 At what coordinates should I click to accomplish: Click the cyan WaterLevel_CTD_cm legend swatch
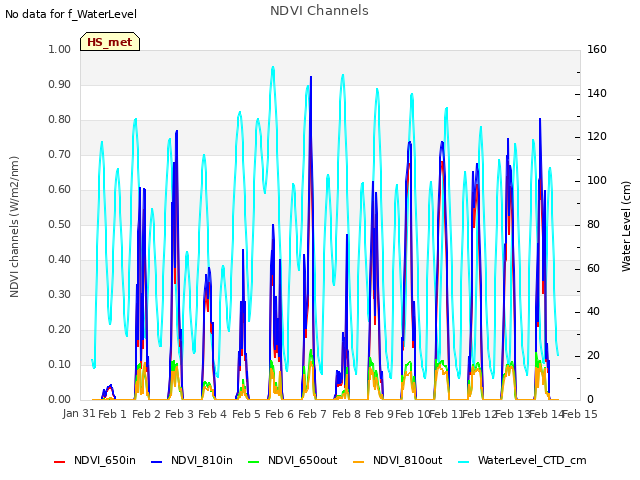pos(464,462)
